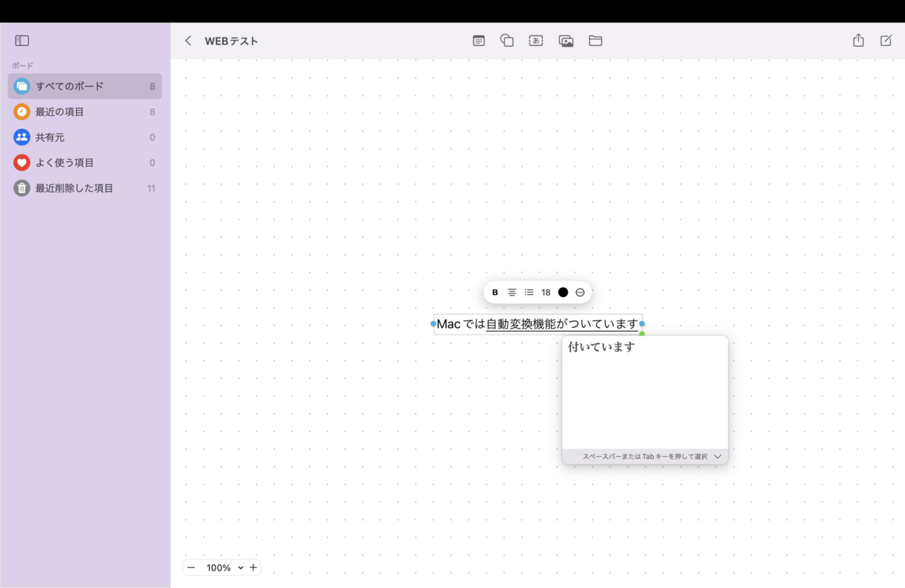Open よく使う項目 in sidebar
Viewport: 905px width, 588px height.
click(84, 162)
